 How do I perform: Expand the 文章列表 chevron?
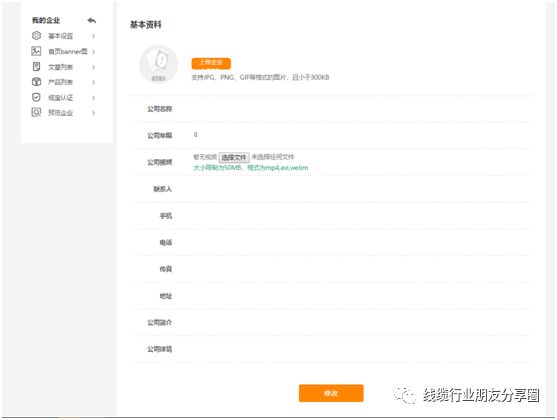tap(93, 67)
